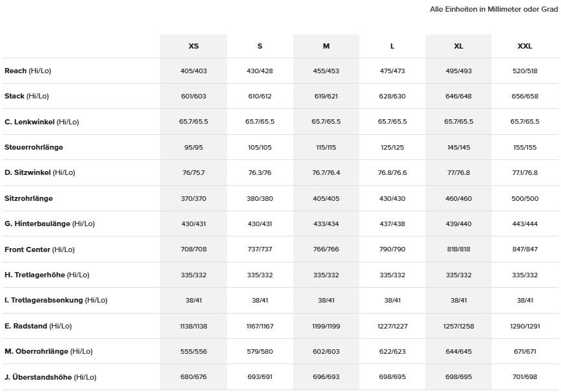
Task: Click the Sitzrohrlänge row label
Action: (x=29, y=198)
